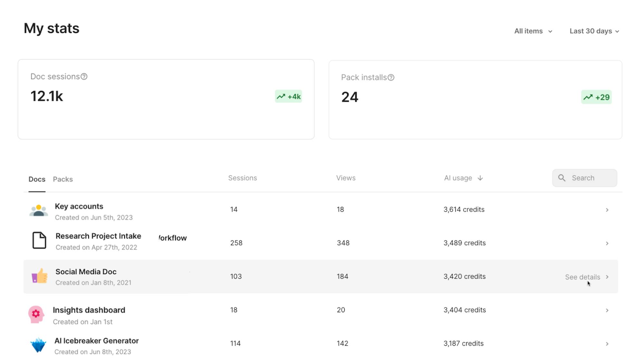Click the AI usage sort arrow
The image size is (644, 362).
tap(480, 178)
